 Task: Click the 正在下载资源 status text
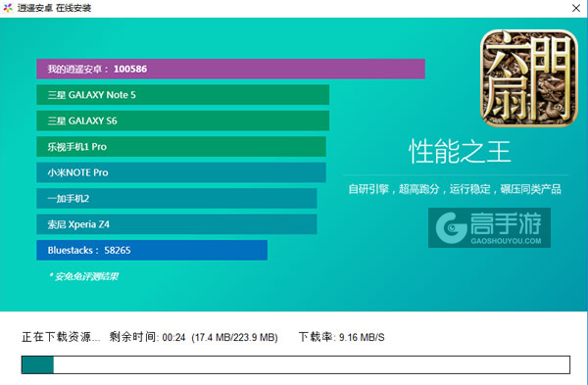click(x=61, y=337)
